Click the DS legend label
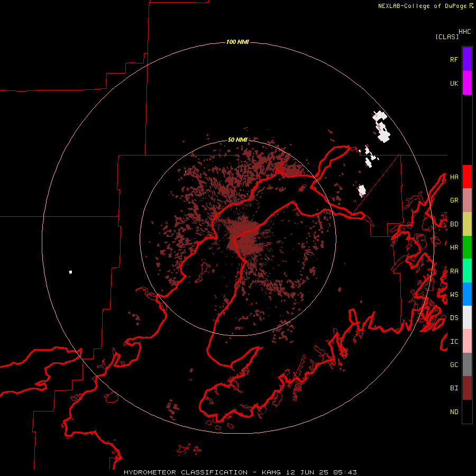 click(x=454, y=318)
